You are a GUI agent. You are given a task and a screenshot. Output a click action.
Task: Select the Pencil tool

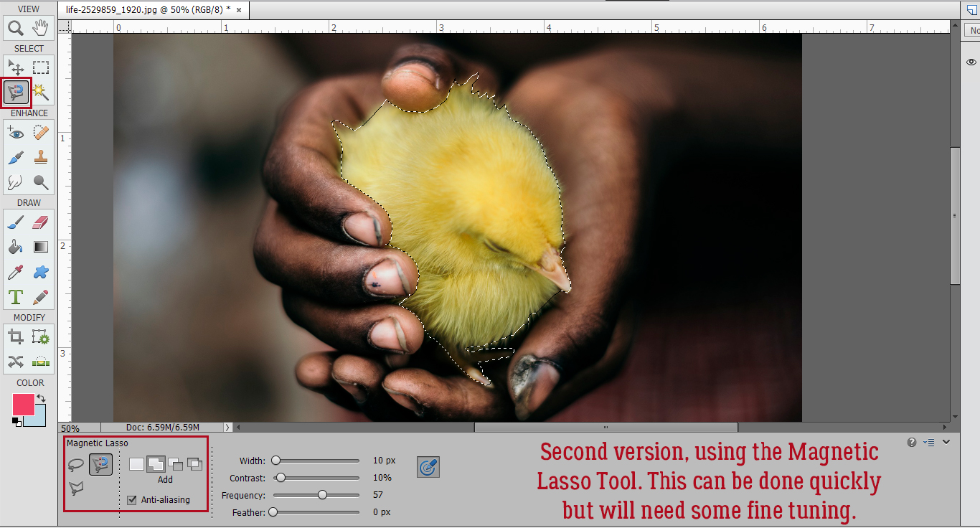pos(41,296)
